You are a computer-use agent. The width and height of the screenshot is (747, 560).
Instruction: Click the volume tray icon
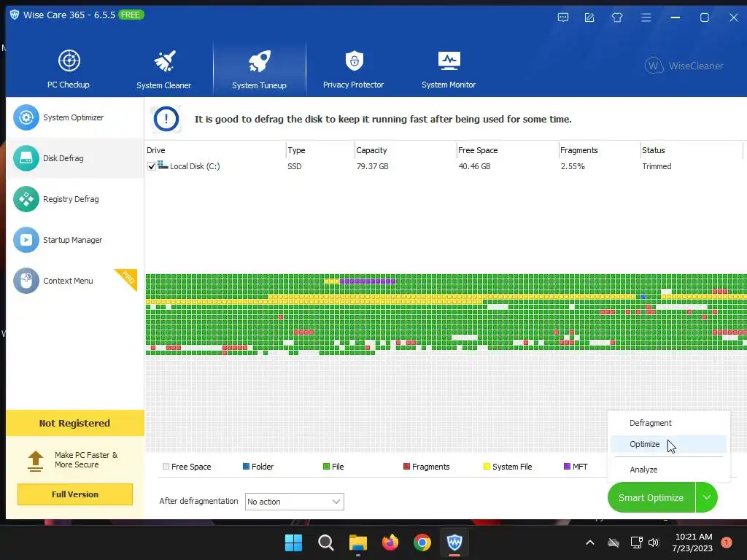pyautogui.click(x=654, y=542)
